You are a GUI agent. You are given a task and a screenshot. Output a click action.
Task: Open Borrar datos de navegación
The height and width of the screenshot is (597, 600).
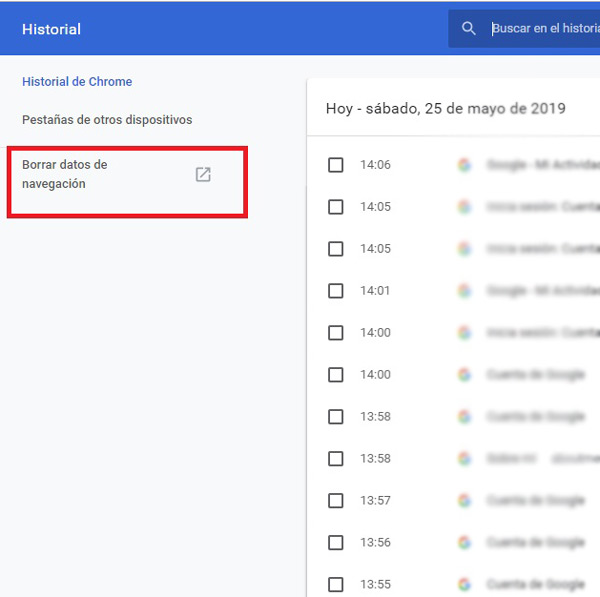click(65, 174)
